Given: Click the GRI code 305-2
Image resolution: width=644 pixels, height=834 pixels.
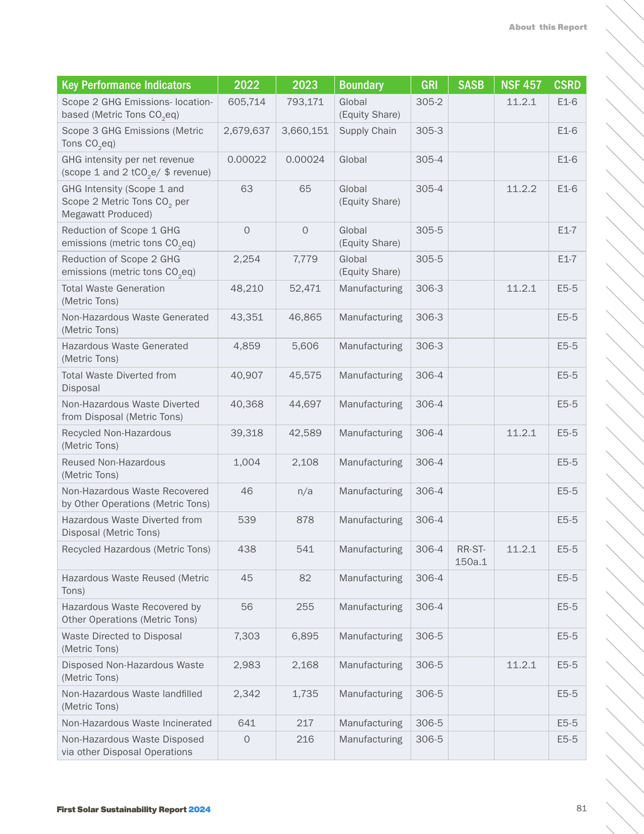Looking at the screenshot, I should tap(429, 102).
